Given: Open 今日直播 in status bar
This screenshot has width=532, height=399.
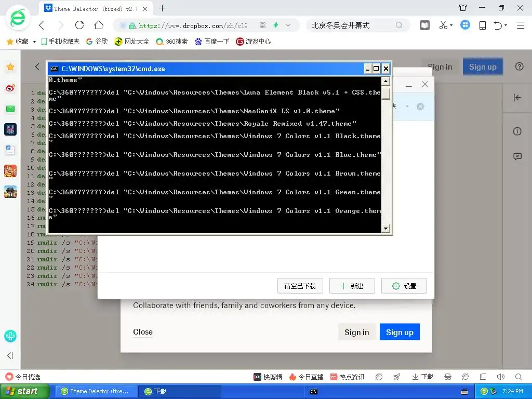Looking at the screenshot, I should click(306, 377).
